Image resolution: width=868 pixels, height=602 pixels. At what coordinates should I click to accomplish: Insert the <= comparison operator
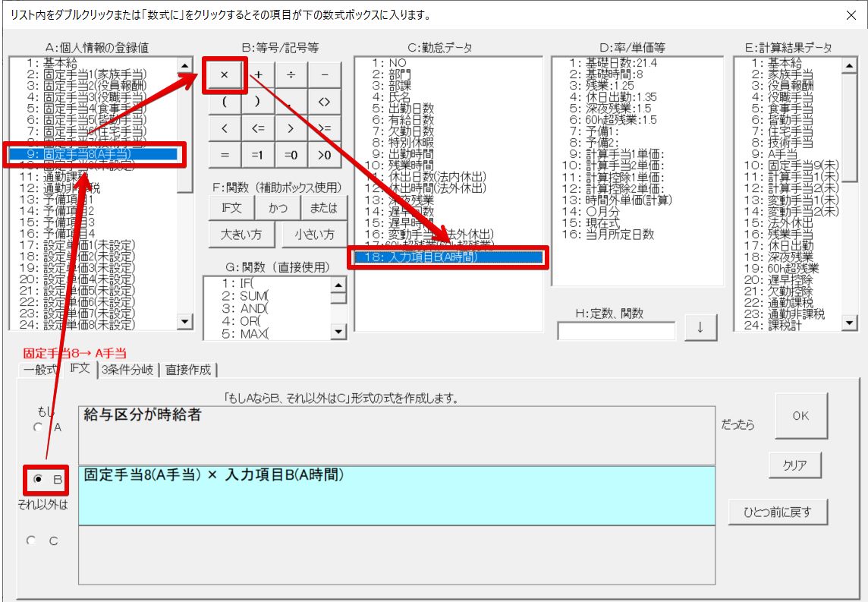click(258, 128)
